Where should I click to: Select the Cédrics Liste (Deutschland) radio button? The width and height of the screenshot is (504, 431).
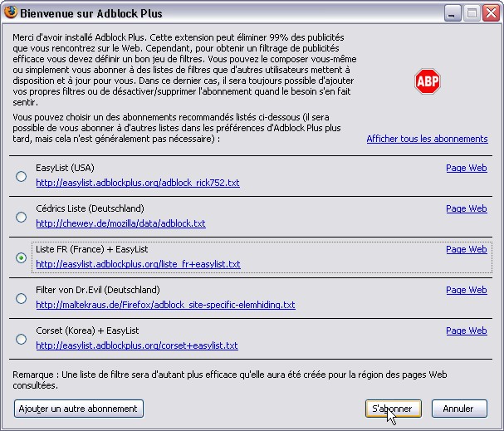[x=22, y=217]
